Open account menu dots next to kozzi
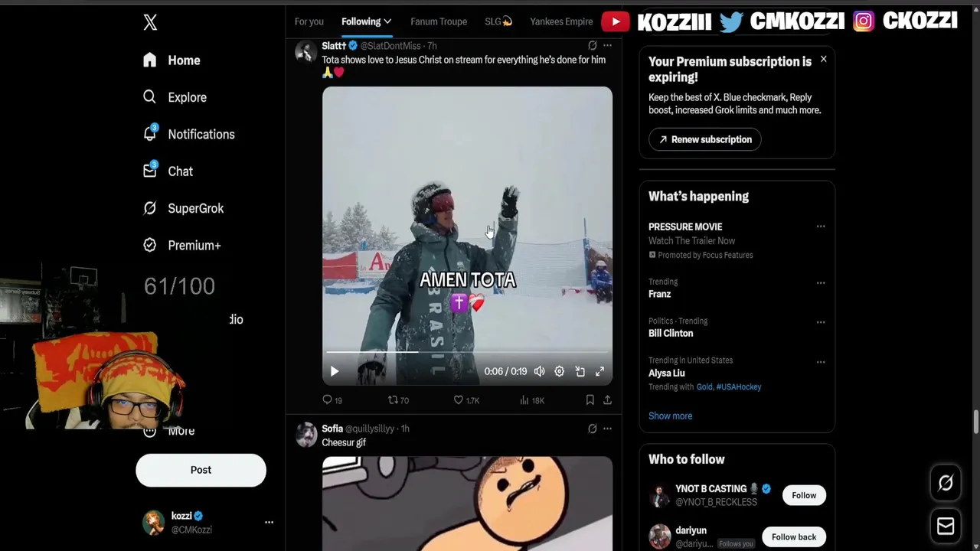The width and height of the screenshot is (980, 551). pos(269,522)
